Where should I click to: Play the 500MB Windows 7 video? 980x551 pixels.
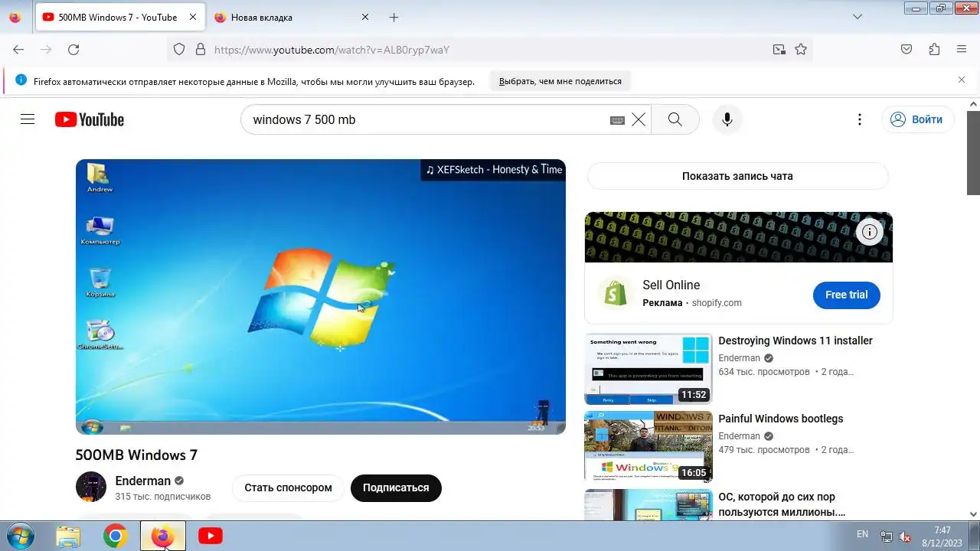(x=321, y=297)
